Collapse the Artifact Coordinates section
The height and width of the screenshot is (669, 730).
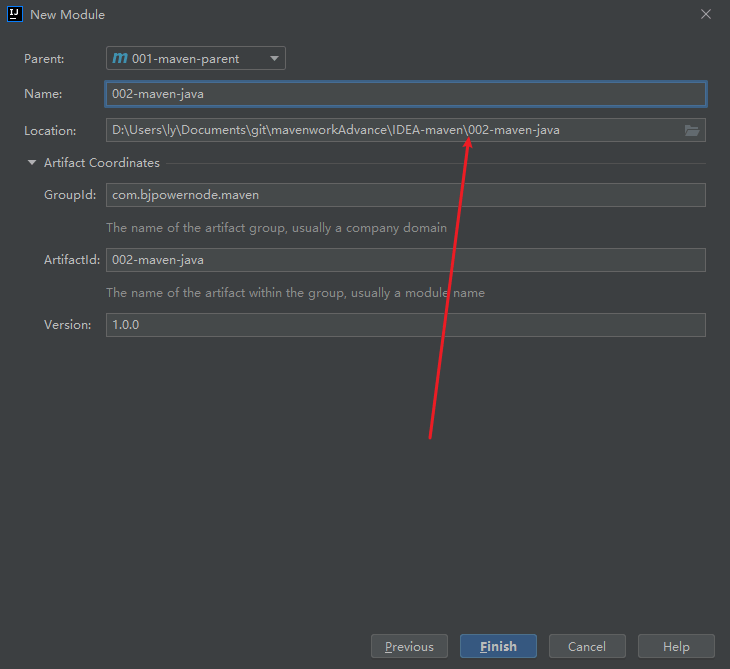click(32, 162)
